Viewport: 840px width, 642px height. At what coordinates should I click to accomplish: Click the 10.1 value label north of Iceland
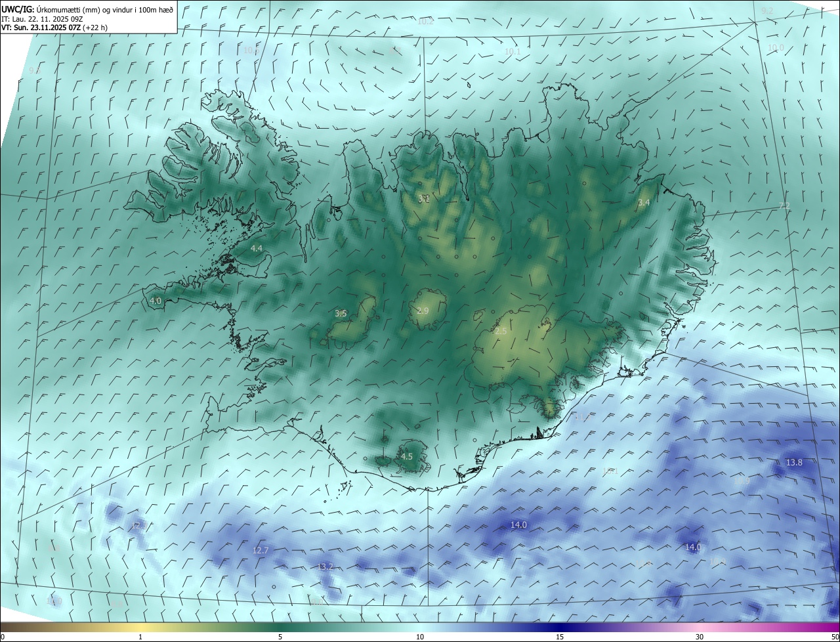pos(513,51)
